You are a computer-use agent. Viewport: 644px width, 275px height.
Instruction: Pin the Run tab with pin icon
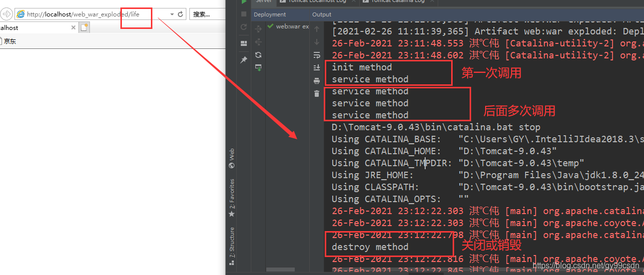coord(244,60)
